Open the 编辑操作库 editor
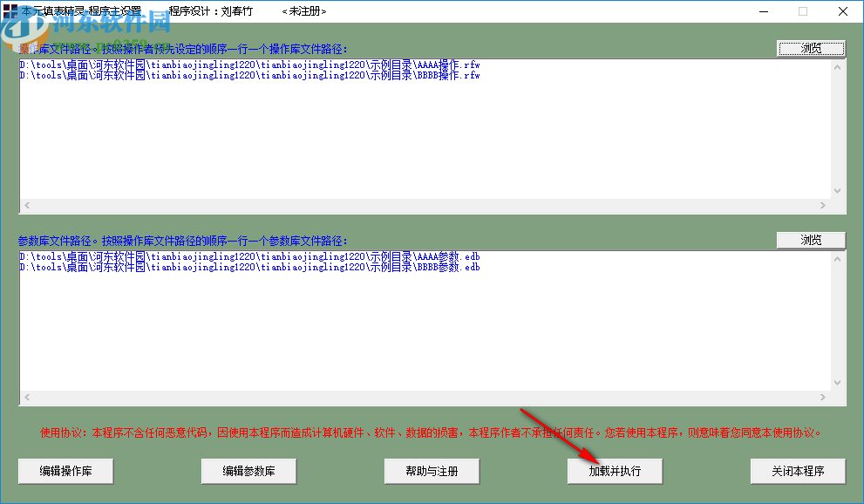This screenshot has width=864, height=504. [x=66, y=471]
